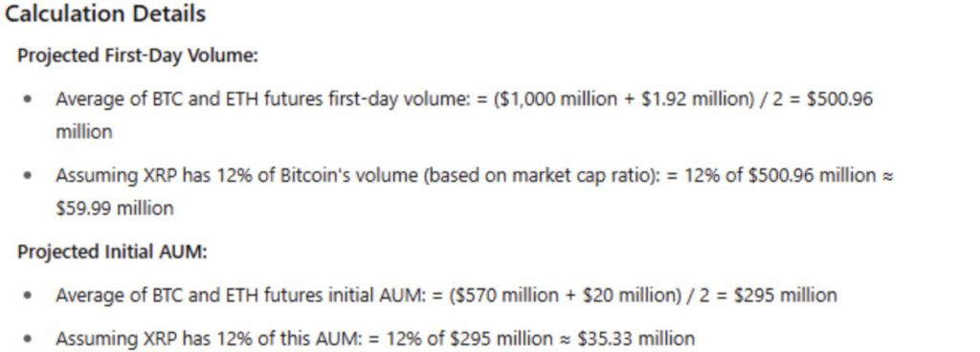Click the "12% of $295 million" expression
The image size is (980, 352).
coord(469,340)
